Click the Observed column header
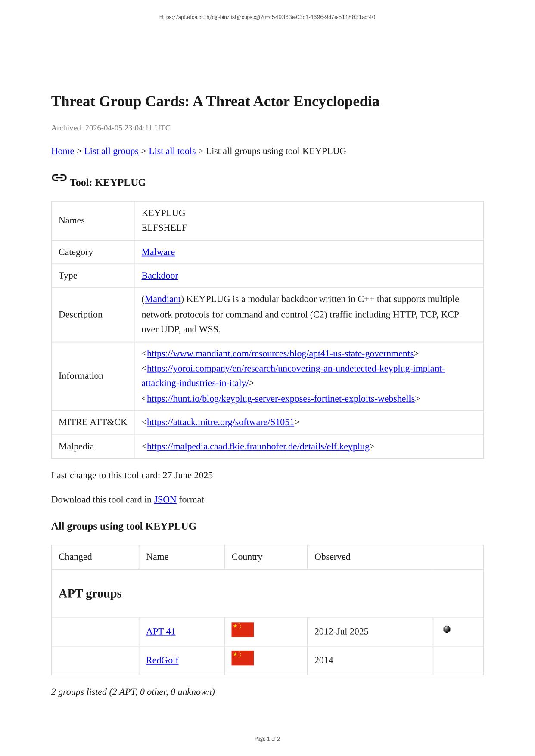This screenshot has width=535, height=756. click(332, 557)
